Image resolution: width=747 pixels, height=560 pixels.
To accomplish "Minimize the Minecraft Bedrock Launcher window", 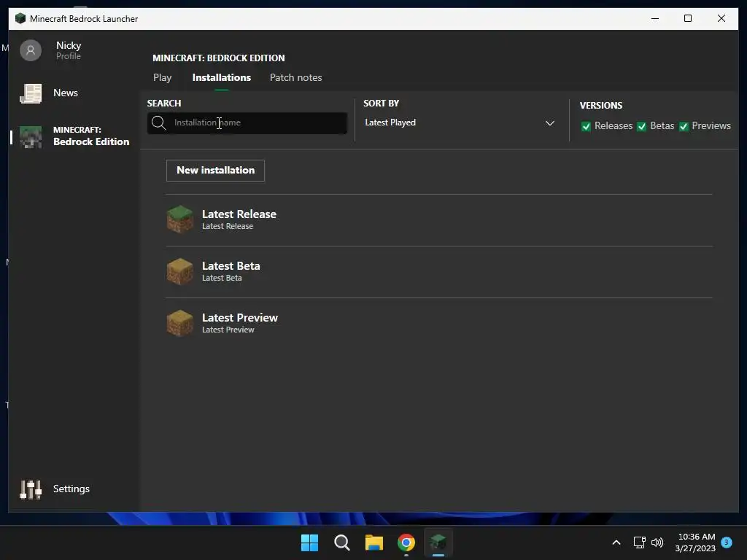I will (655, 18).
